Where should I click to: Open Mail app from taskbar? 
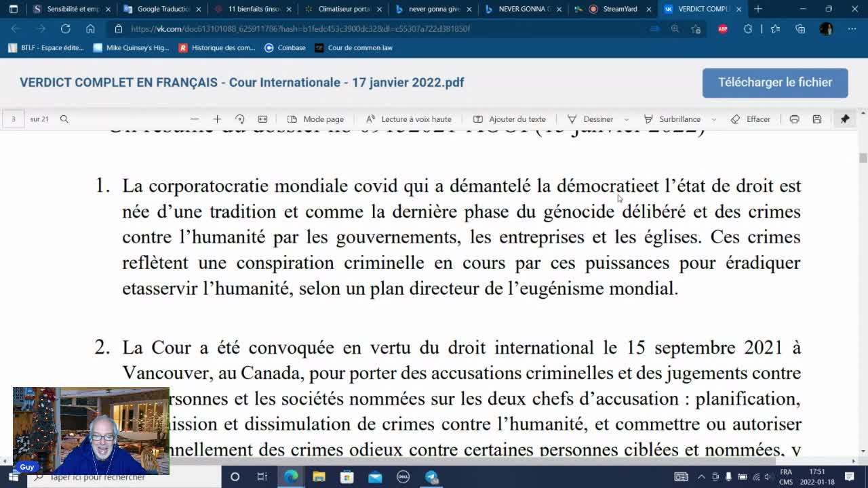(x=375, y=477)
